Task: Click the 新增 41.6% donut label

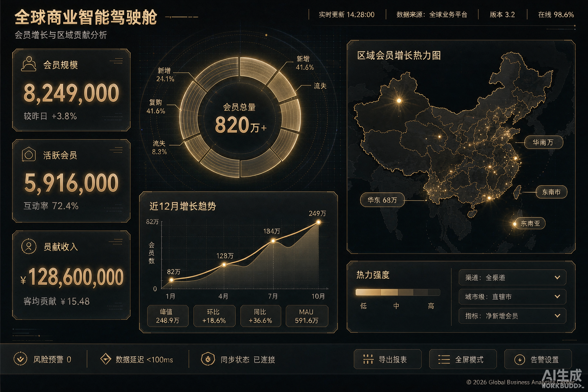Action: tap(305, 63)
